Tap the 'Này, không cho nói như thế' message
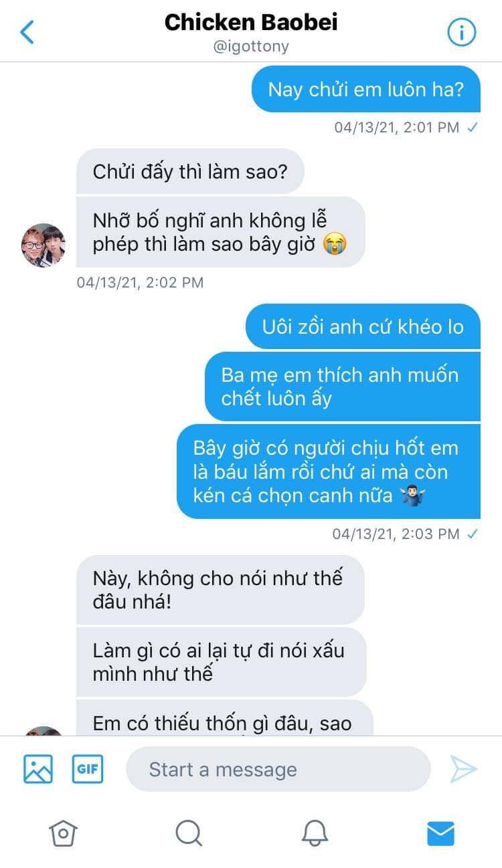502x868 pixels. coord(220,590)
